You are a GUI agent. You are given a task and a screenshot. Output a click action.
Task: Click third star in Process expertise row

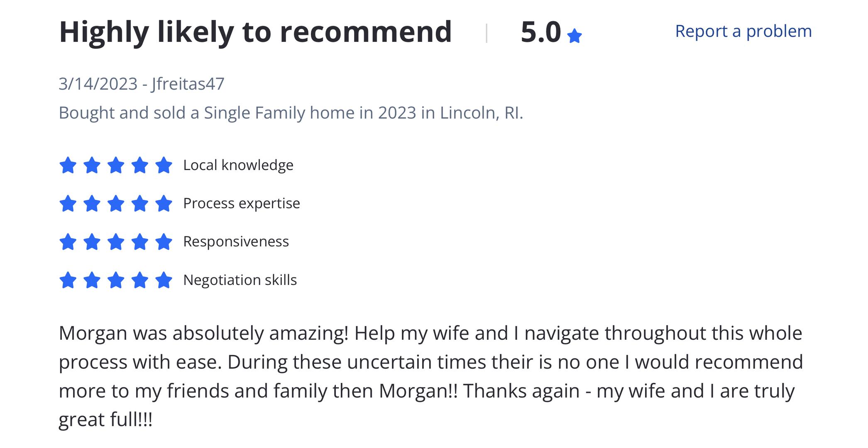[116, 204]
